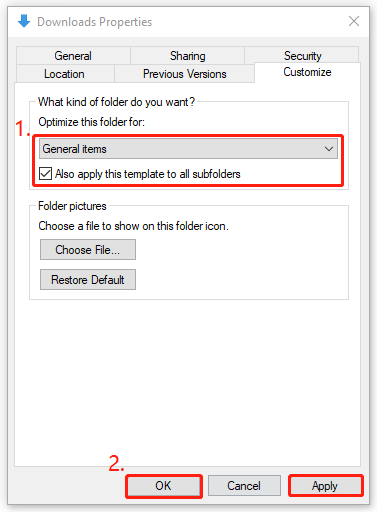Switch to the General tab
Screen dimensions: 377x512
click(73, 56)
